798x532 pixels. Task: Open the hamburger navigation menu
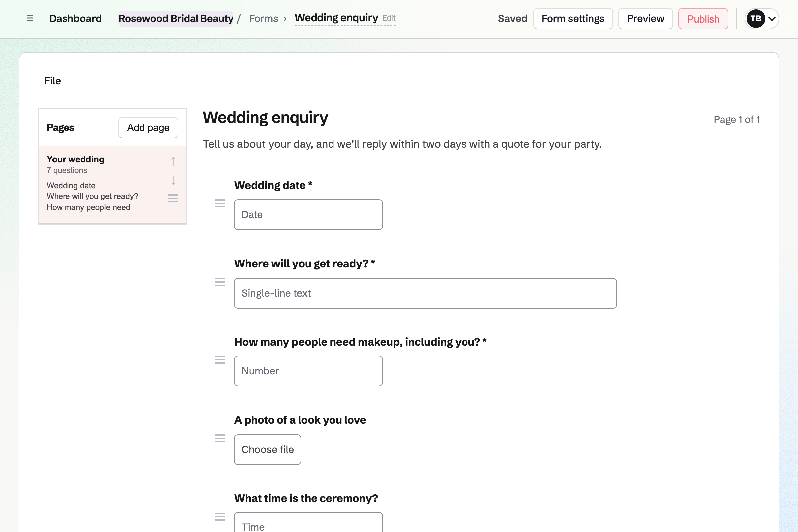[x=30, y=18]
